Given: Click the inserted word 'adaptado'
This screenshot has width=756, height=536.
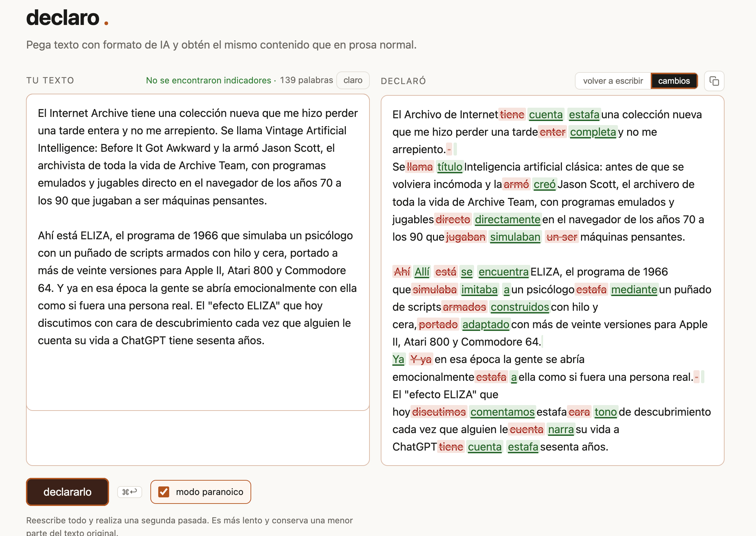Looking at the screenshot, I should (x=486, y=324).
